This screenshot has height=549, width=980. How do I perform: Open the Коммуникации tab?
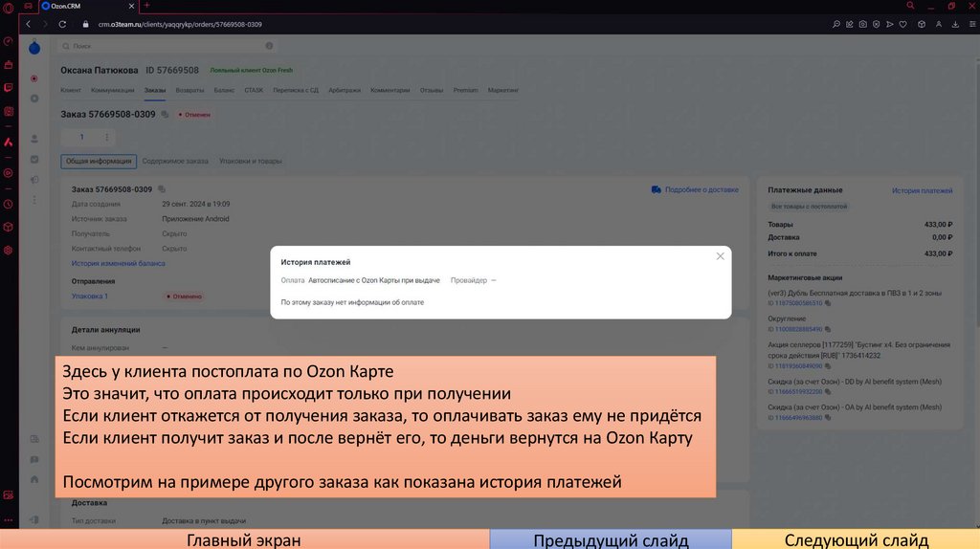click(113, 91)
